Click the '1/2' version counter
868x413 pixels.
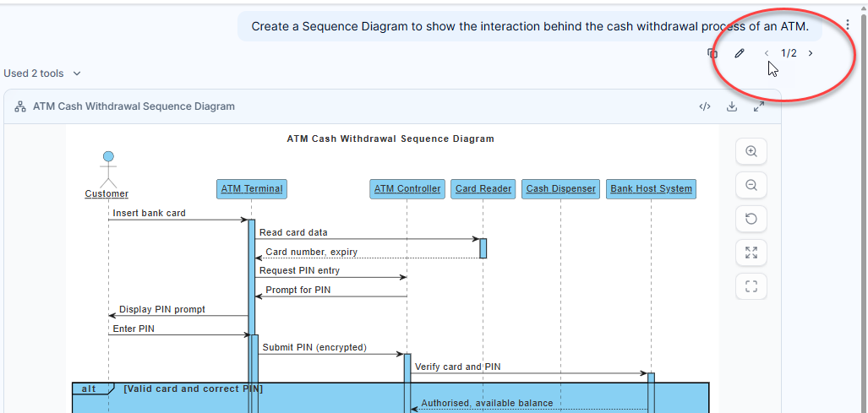coord(789,53)
